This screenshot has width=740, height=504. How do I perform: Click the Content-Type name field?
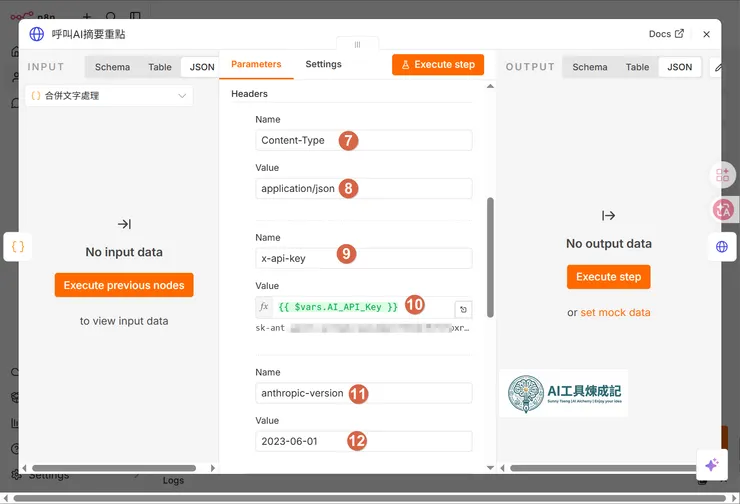click(363, 140)
